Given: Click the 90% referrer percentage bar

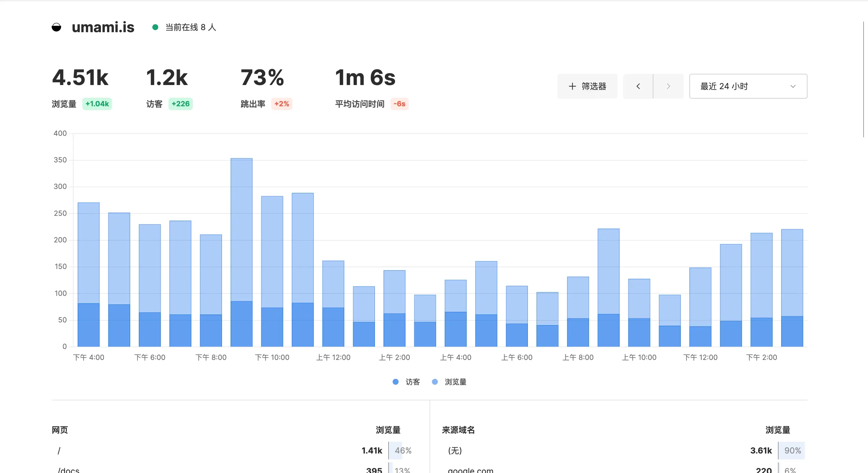Looking at the screenshot, I should tap(792, 451).
